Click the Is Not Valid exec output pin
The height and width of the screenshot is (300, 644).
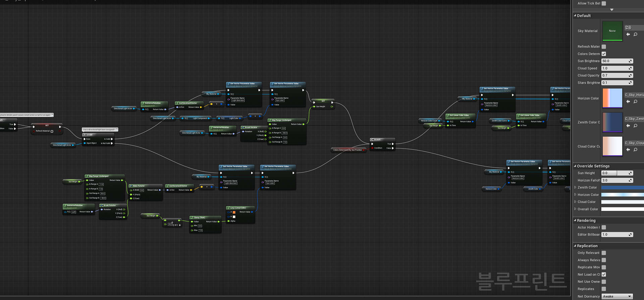pyautogui.click(x=112, y=143)
